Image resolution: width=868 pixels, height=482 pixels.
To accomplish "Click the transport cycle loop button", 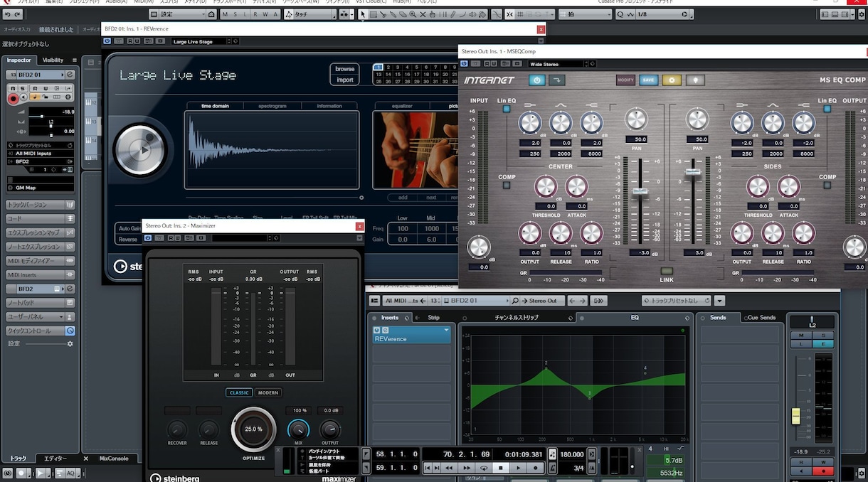I will (484, 468).
